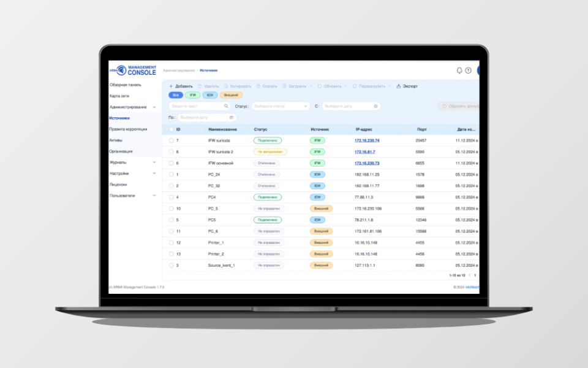588x368 pixels.
Task: Select all rows with the header checkbox
Action: (x=171, y=129)
